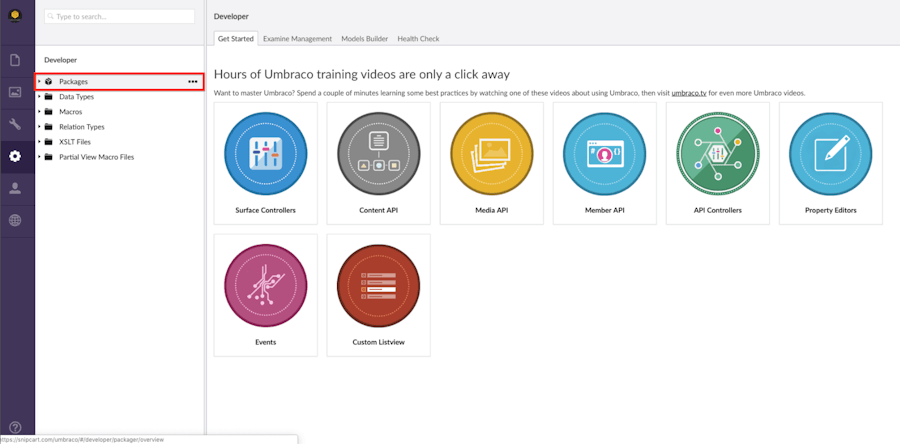Open the globe icon in sidebar

[x=15, y=220]
